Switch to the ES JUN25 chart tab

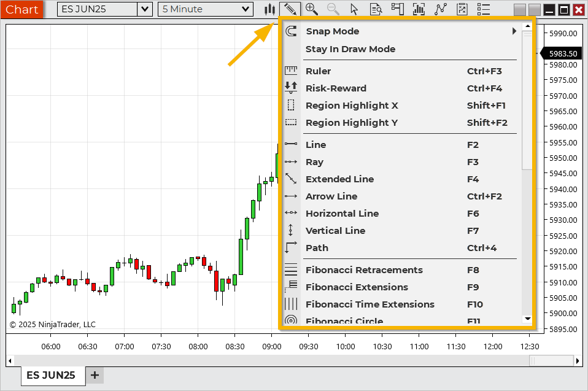click(51, 375)
